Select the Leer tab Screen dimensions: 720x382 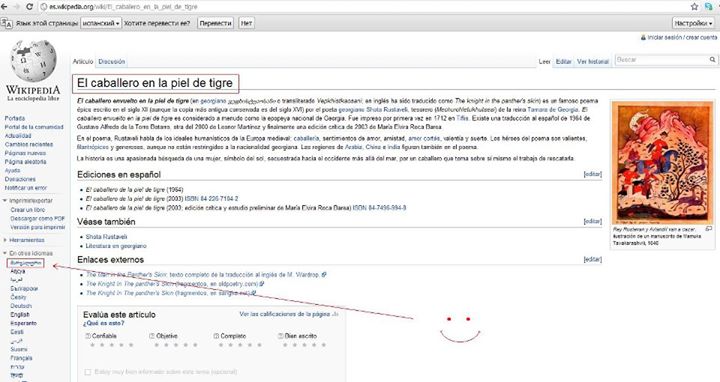point(545,62)
